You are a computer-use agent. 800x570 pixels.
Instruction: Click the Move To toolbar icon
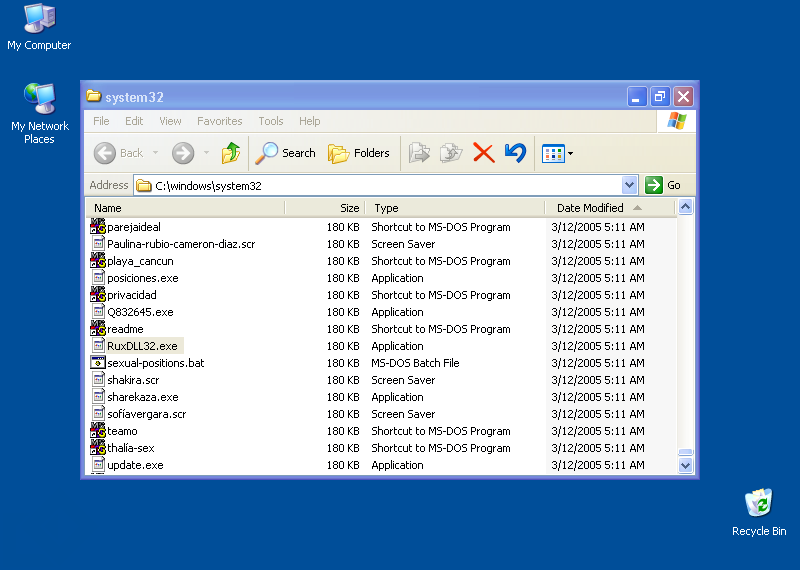[x=419, y=153]
